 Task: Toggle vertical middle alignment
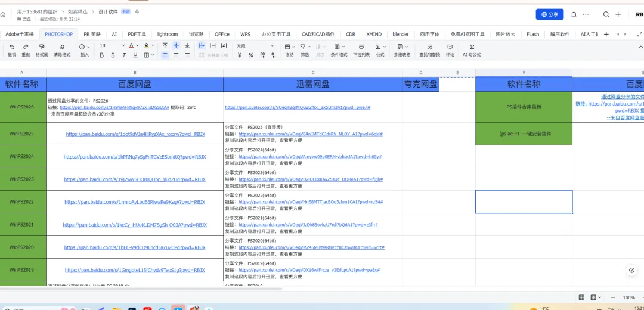pyautogui.click(x=176, y=45)
